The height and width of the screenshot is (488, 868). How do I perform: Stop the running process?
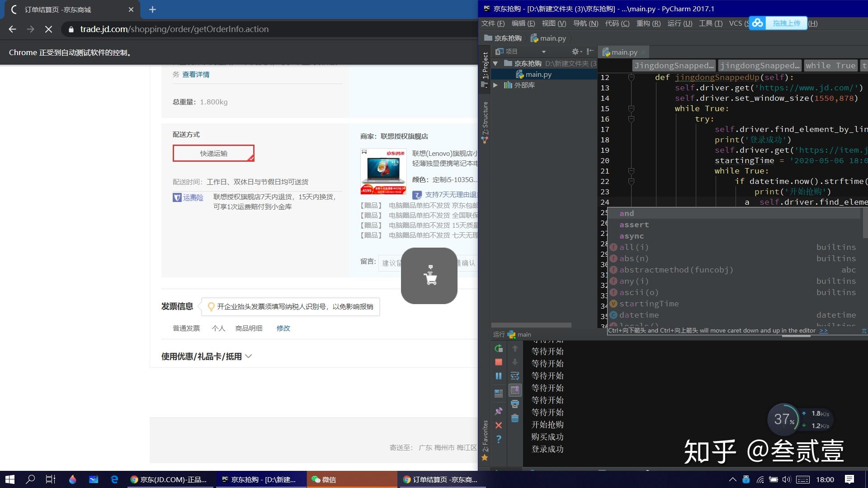tap(499, 362)
